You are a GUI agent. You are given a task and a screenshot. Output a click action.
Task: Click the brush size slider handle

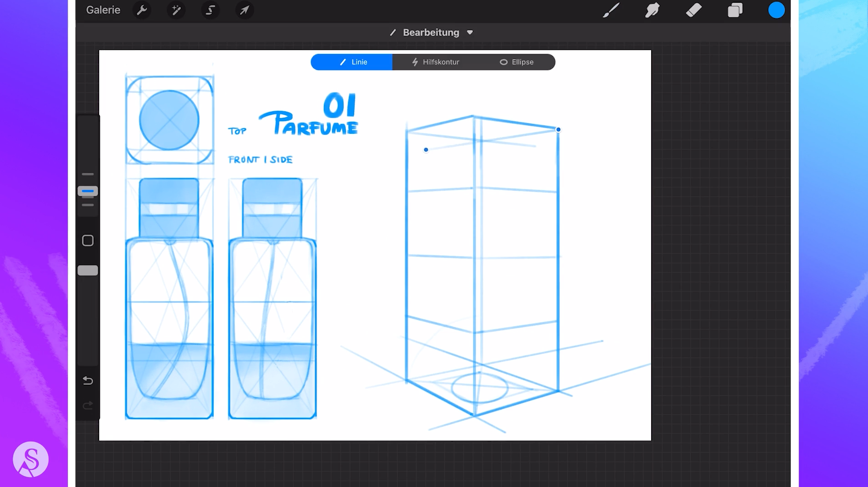88,191
